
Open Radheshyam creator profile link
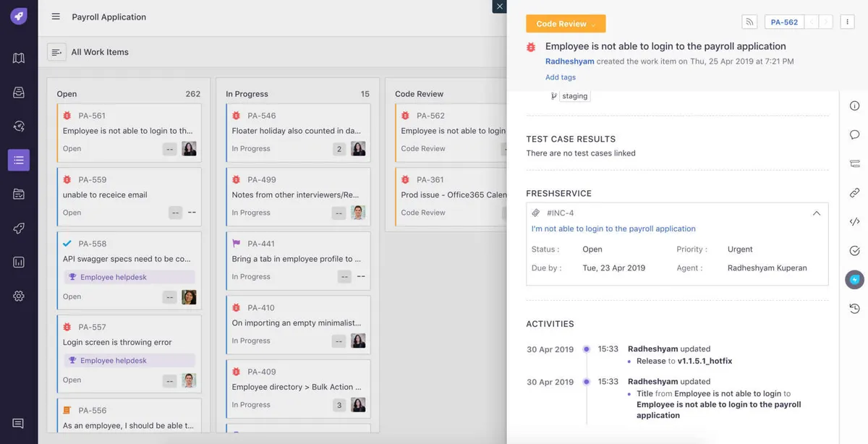coord(569,61)
